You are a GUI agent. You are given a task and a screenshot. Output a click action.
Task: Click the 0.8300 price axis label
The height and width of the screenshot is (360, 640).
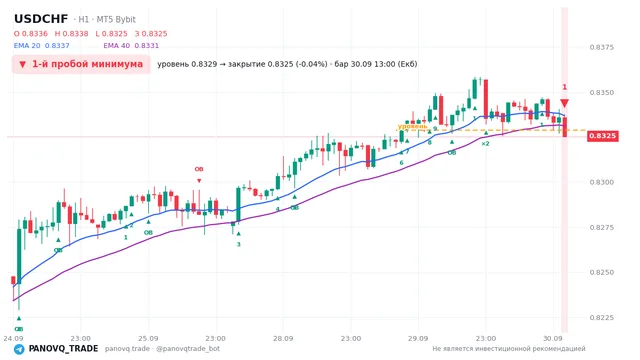[602, 182]
